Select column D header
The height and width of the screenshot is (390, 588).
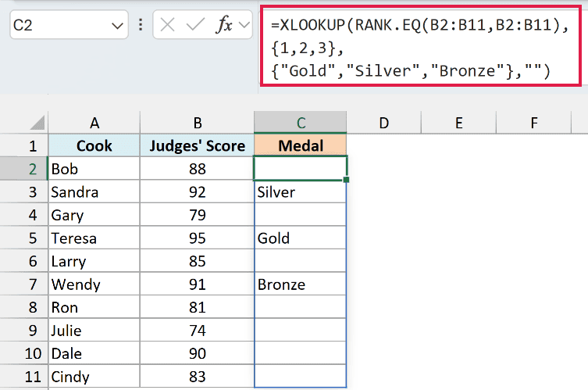[x=383, y=123]
